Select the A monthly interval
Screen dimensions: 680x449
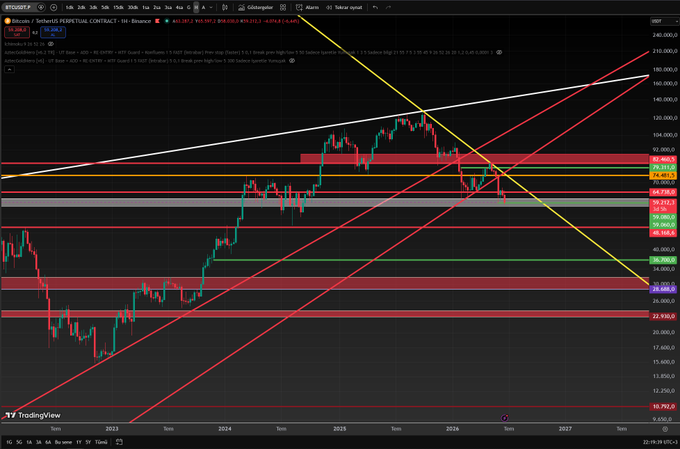coord(203,7)
